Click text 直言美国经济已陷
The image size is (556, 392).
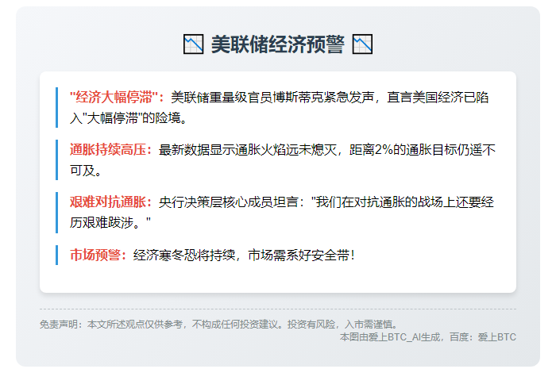coord(438,97)
